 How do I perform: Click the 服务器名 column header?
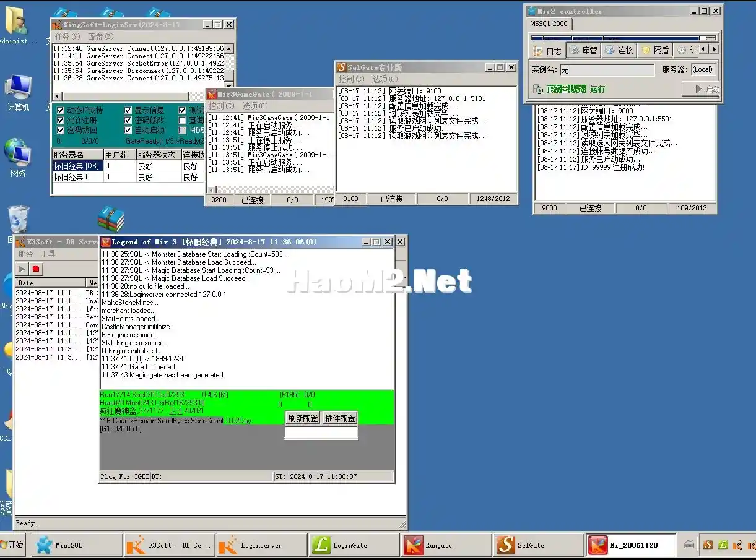tap(77, 155)
